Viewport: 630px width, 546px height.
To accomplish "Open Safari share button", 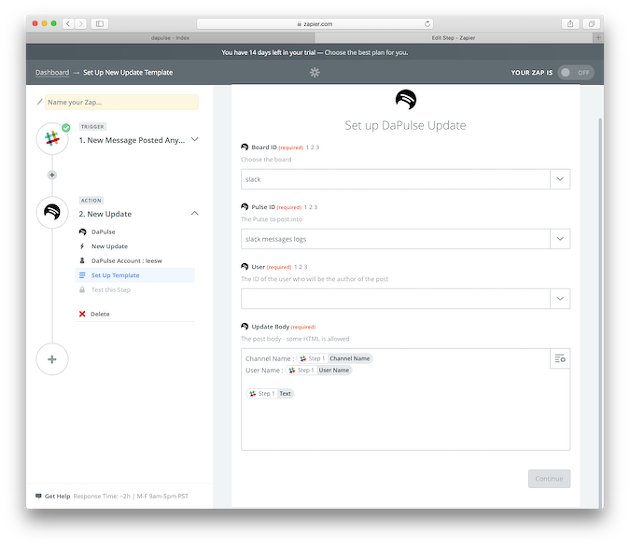I will point(570,24).
